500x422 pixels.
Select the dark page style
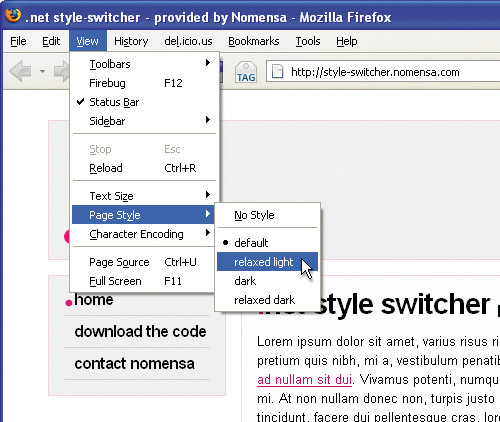click(x=267, y=281)
